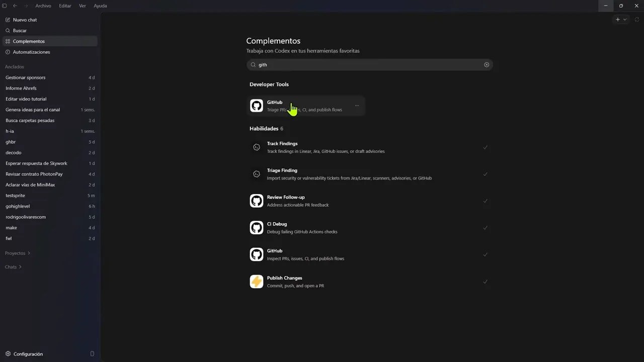Open 'Esperar respuesta de Skywork' chat
Image resolution: width=644 pixels, height=362 pixels.
(x=50, y=163)
